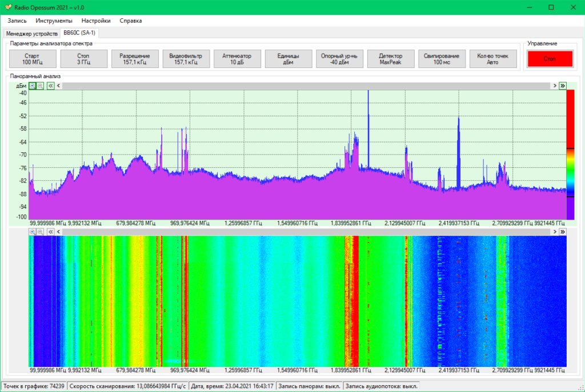Switch to Менеджер устройств tab
Viewport: 585px width, 392px height.
[31, 34]
